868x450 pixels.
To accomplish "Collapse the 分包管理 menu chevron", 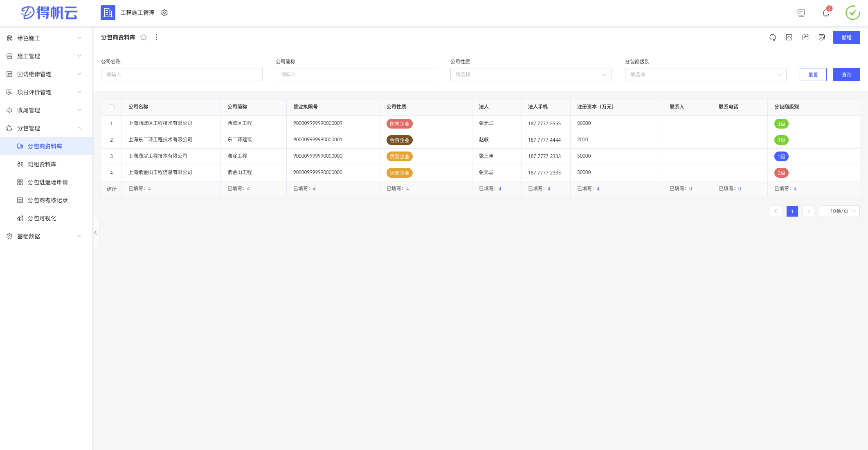I will coord(79,128).
